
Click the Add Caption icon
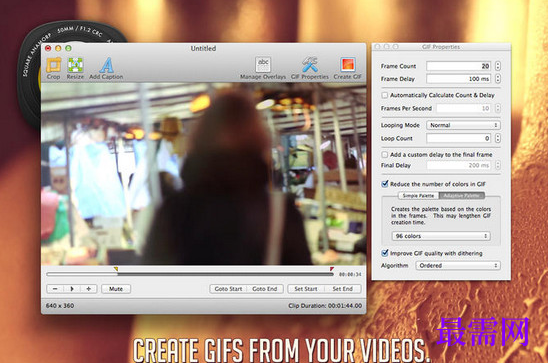click(x=106, y=65)
